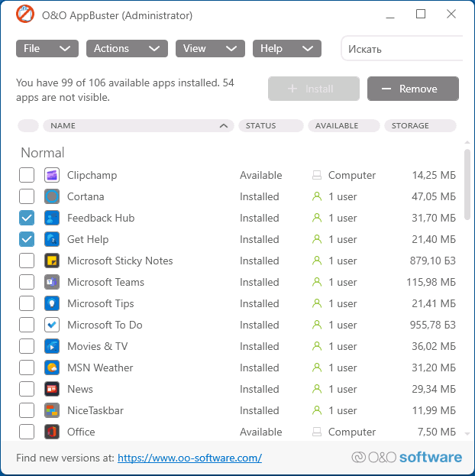Tick the Movies & TV checkbox
The image size is (475, 476).
(27, 346)
